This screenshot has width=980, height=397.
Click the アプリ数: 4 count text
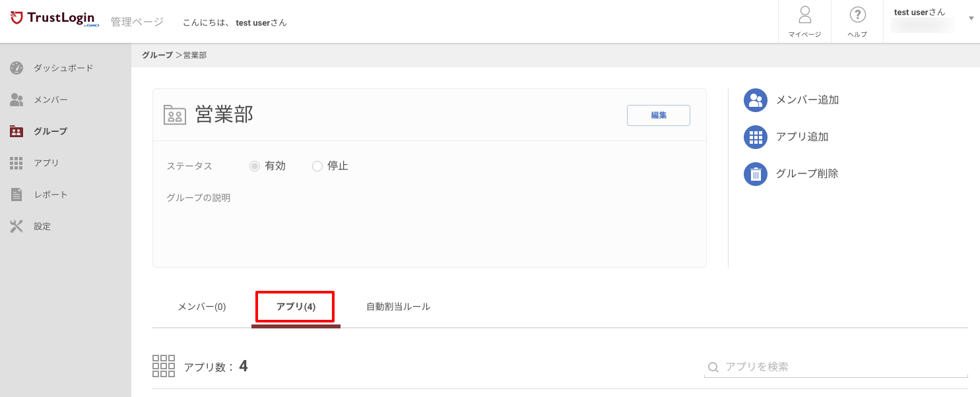(216, 367)
